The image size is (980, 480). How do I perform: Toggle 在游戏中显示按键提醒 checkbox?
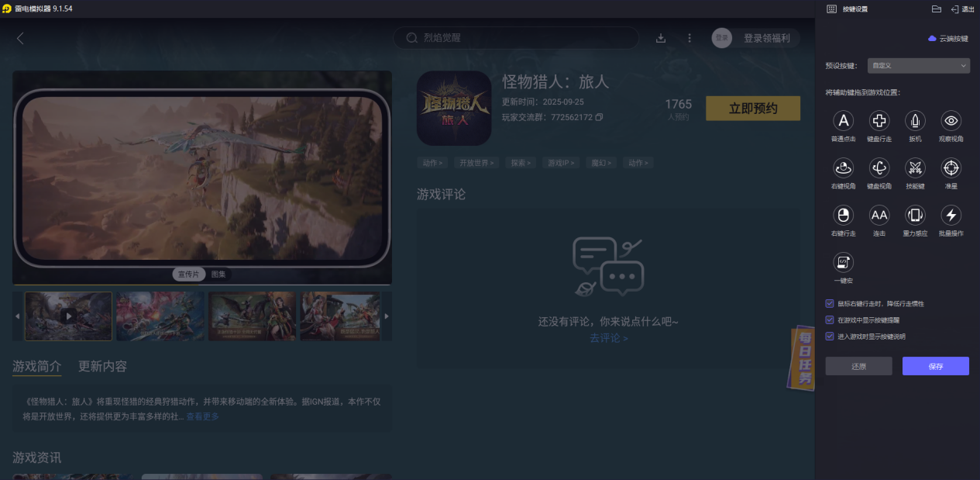click(x=830, y=319)
